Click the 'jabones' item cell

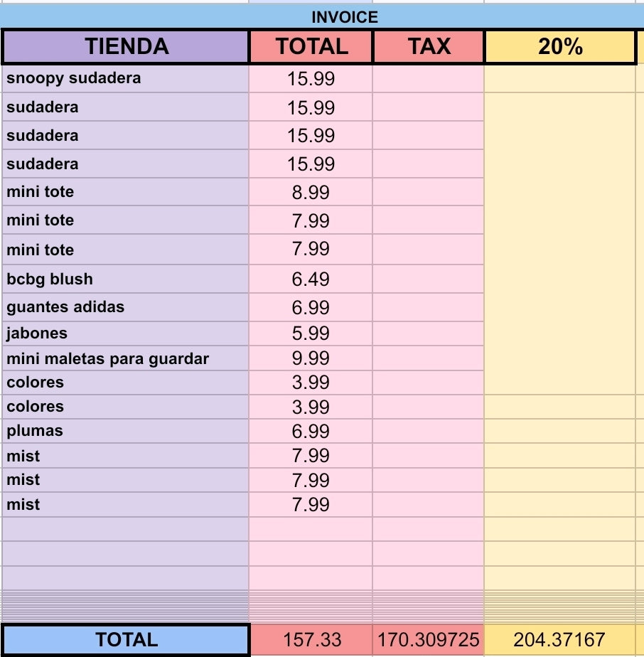click(125, 333)
